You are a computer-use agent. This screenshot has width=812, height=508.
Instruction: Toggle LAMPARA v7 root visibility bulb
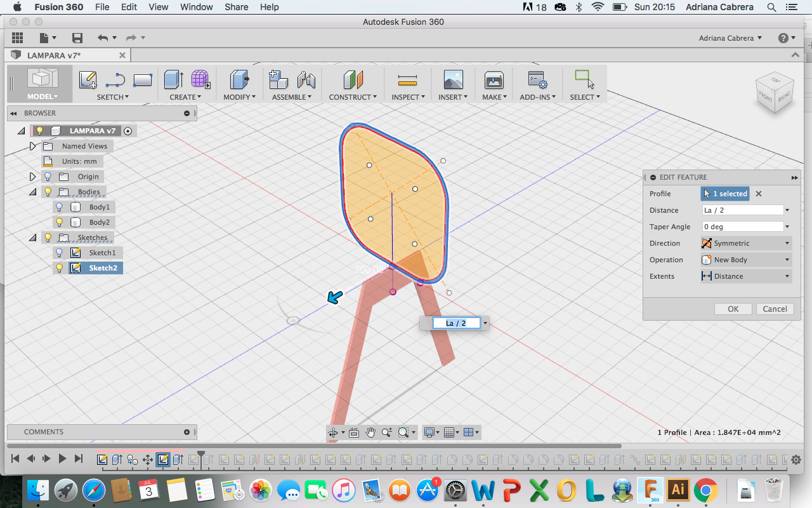pyautogui.click(x=39, y=131)
